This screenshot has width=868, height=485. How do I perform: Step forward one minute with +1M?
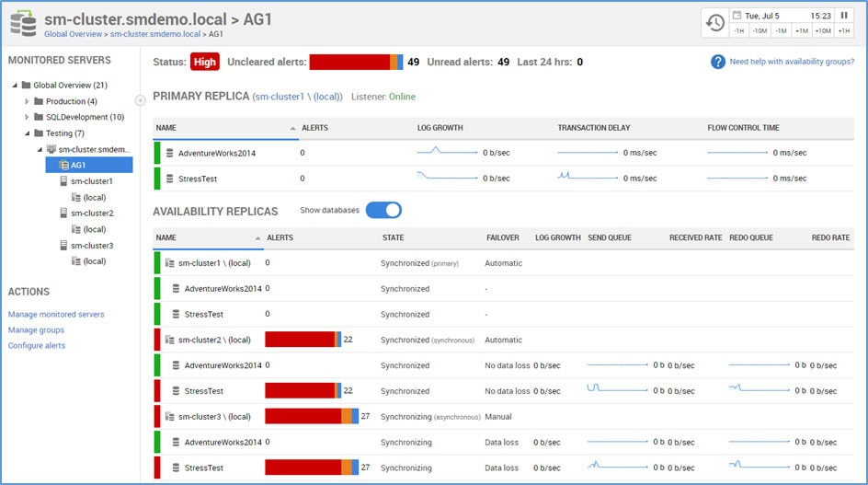[x=802, y=31]
